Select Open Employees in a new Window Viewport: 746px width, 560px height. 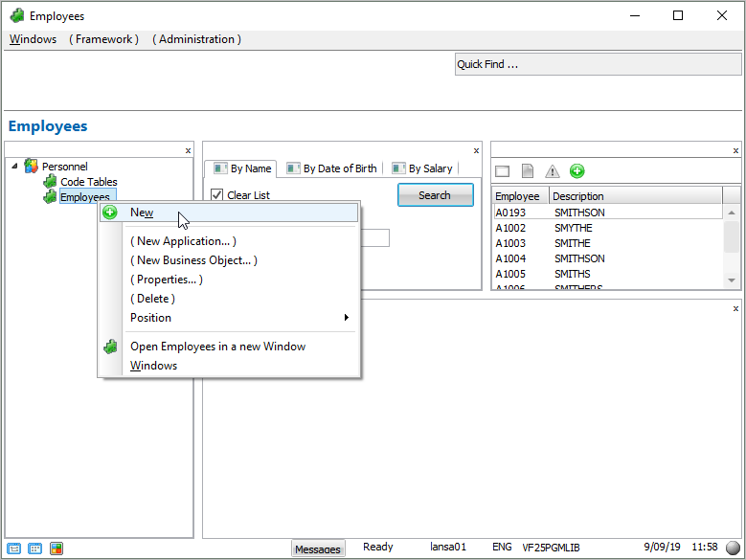[217, 347]
